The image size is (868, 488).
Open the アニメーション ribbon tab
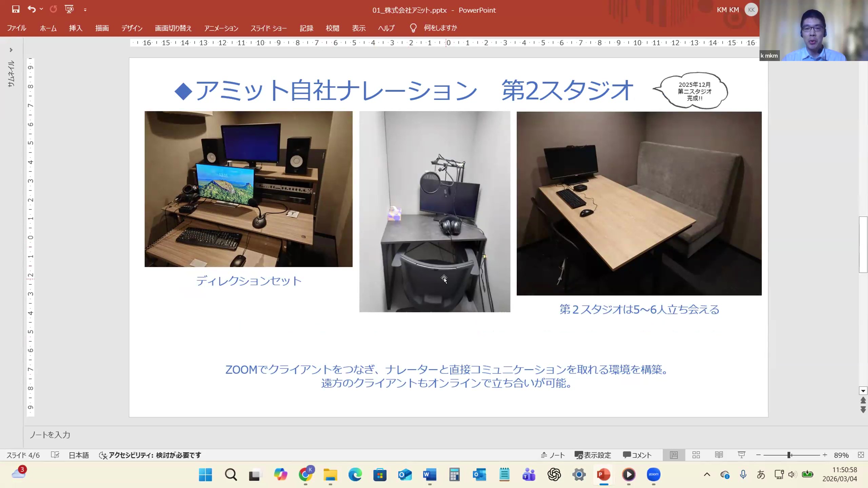tap(221, 28)
